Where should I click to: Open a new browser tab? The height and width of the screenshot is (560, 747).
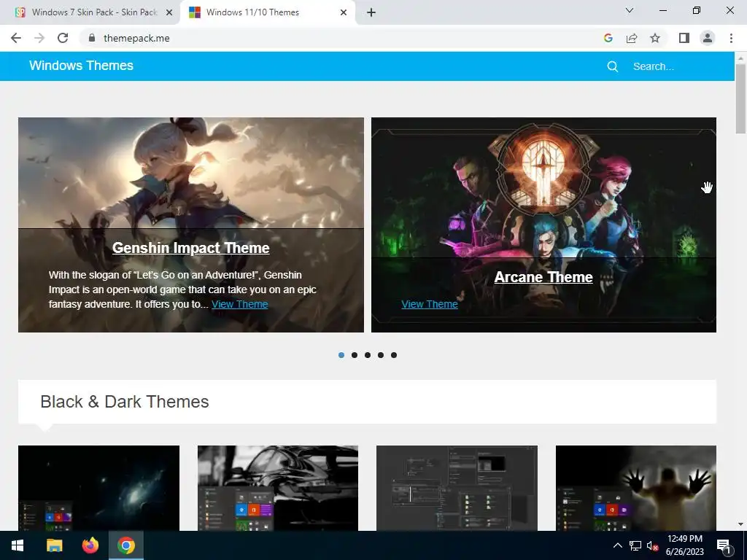coord(371,12)
